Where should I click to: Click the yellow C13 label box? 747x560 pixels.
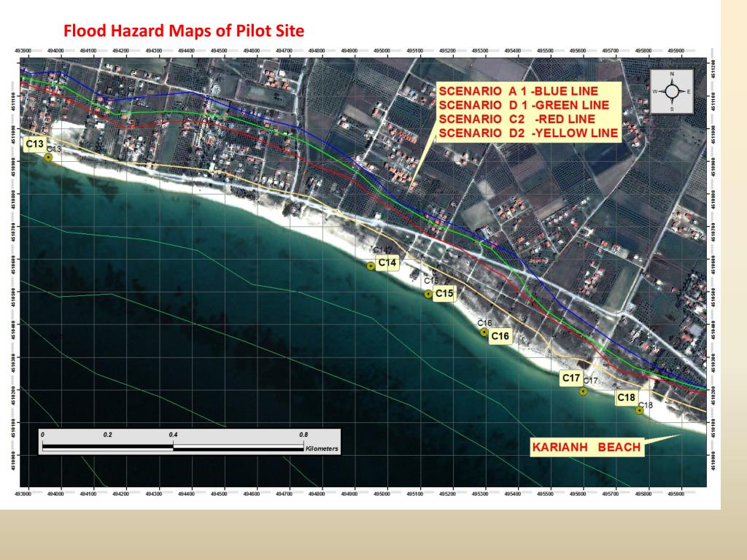[x=35, y=144]
